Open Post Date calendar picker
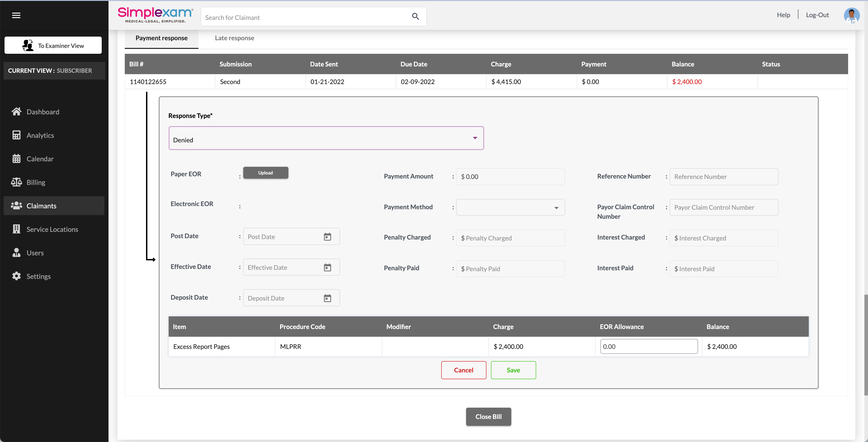This screenshot has width=868, height=442. pos(327,237)
